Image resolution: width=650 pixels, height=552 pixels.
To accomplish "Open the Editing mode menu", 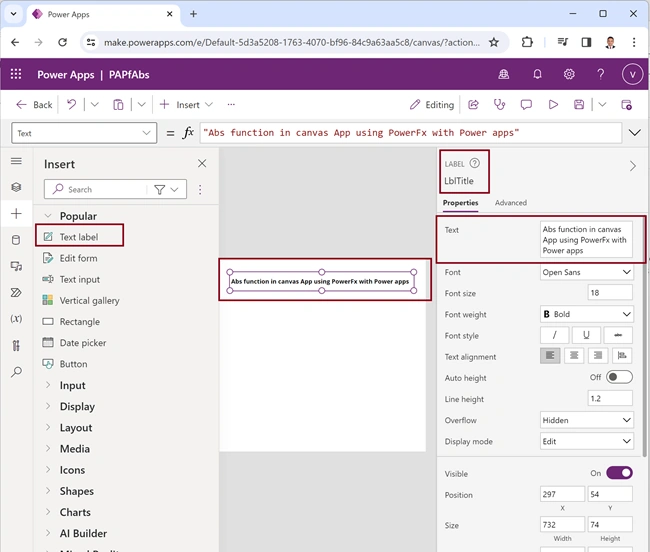I will click(x=432, y=104).
